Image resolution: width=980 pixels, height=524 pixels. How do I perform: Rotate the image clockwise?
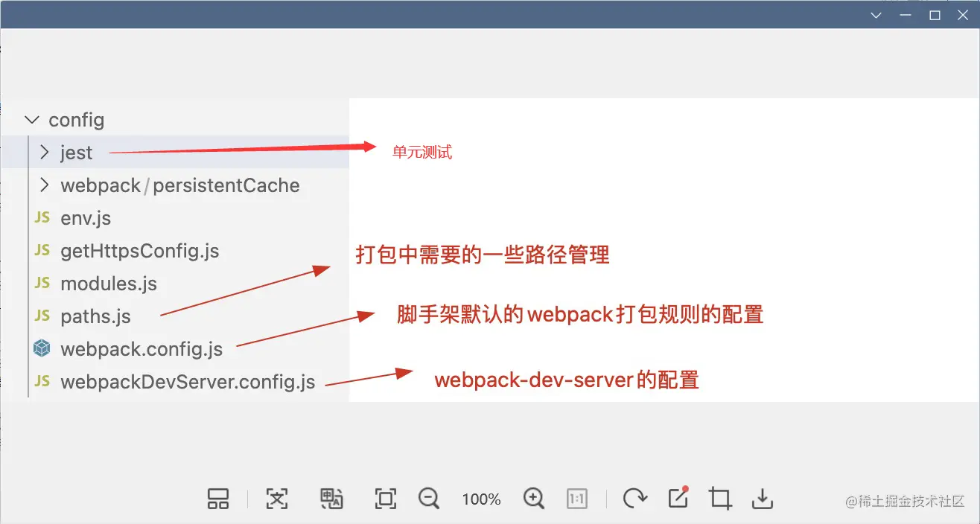pos(634,499)
